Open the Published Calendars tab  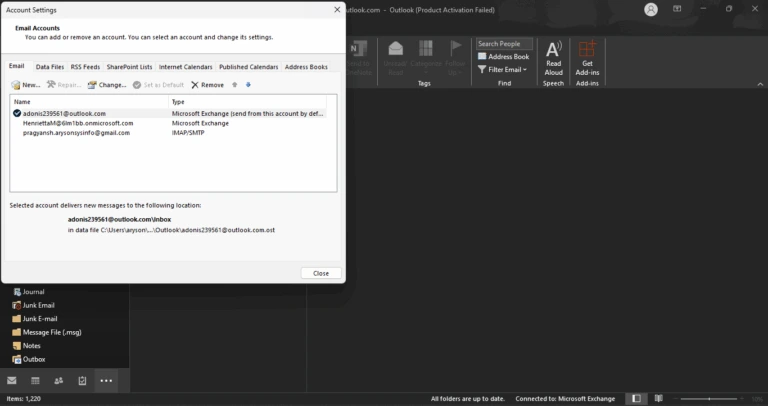[x=249, y=67]
